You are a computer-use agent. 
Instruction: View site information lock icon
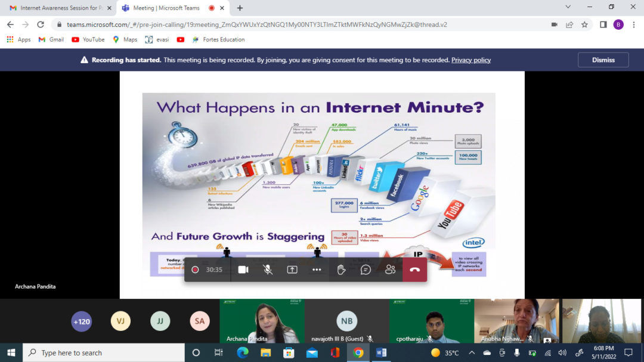[59, 24]
